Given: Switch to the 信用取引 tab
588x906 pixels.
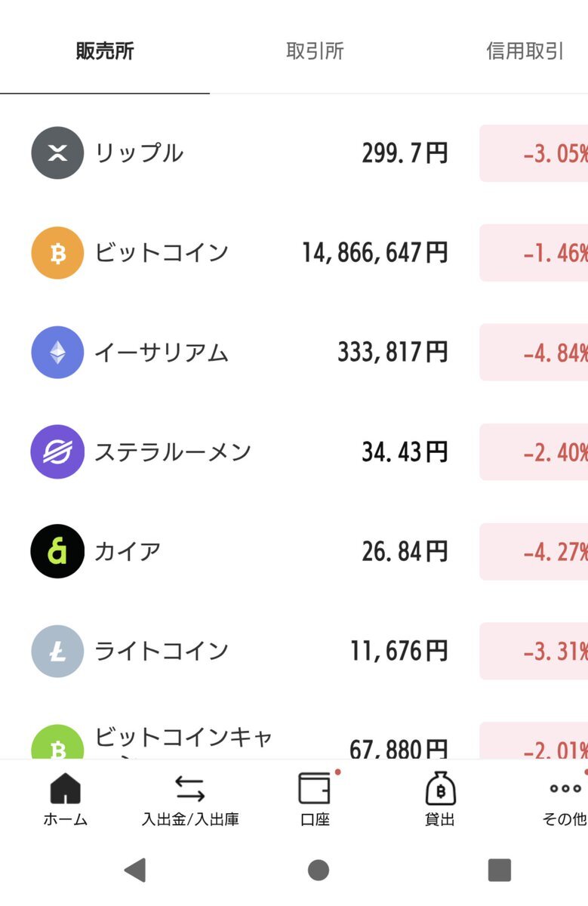Looking at the screenshot, I should pos(525,51).
